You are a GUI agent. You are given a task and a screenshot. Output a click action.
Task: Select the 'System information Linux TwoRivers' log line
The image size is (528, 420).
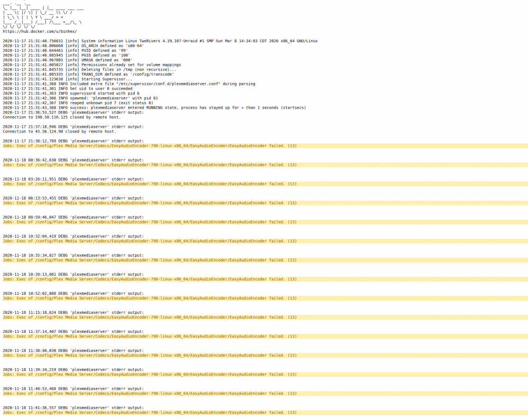(160, 41)
